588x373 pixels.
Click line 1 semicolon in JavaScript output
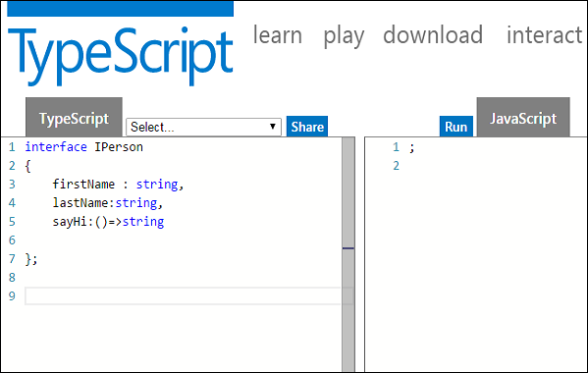(411, 148)
